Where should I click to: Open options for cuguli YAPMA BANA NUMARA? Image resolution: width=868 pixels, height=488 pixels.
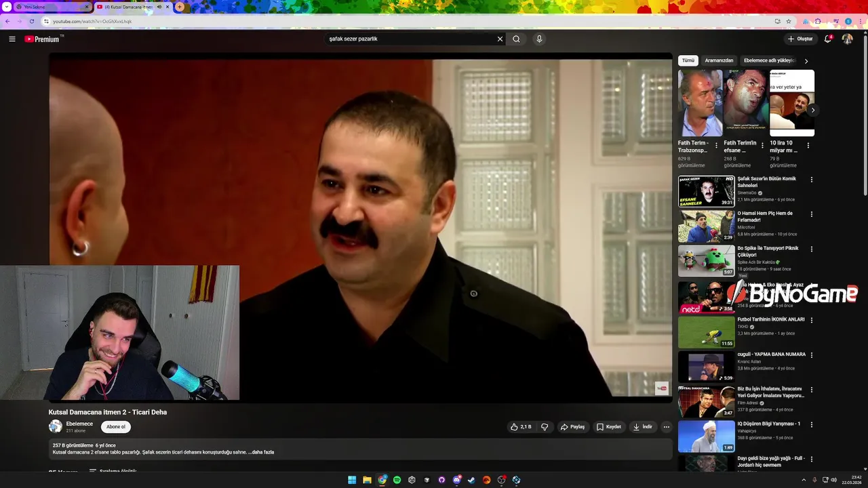tap(811, 354)
